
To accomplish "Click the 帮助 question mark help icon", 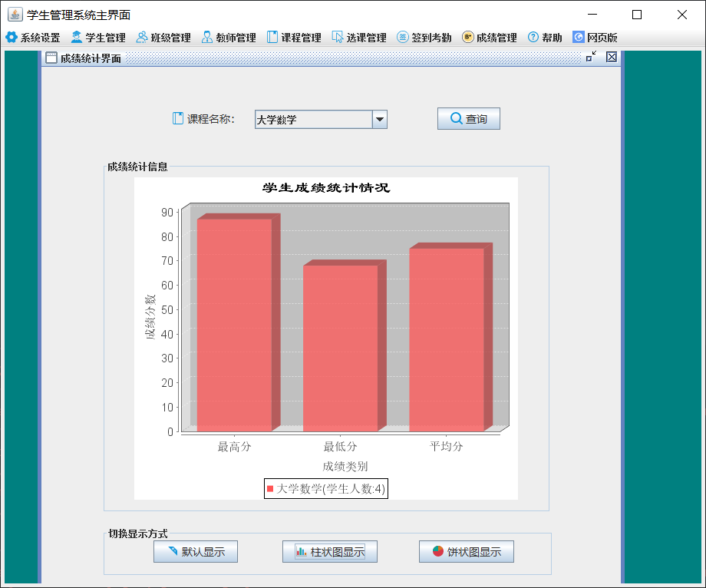I will pyautogui.click(x=531, y=36).
